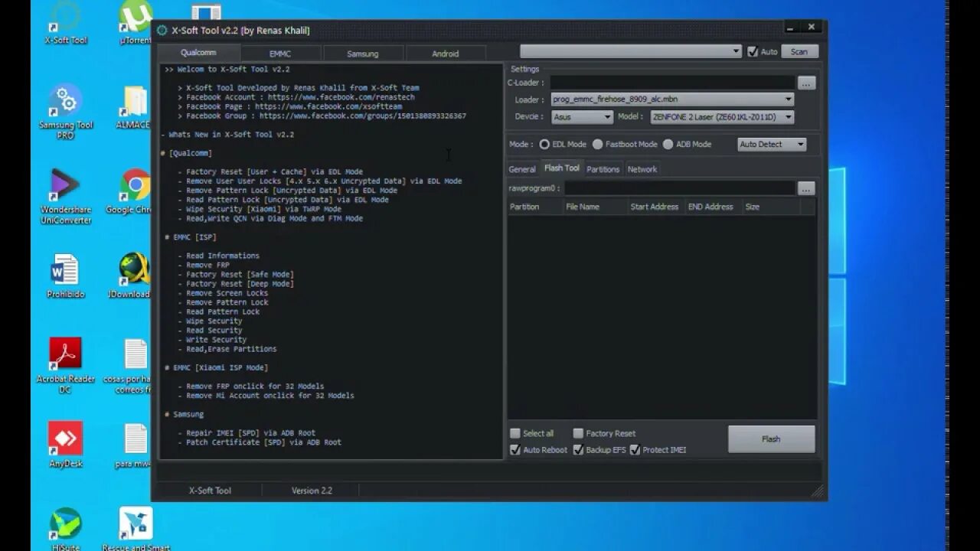Click the rawprogram0 path input field
Screen dimensions: 980x551
(680, 188)
